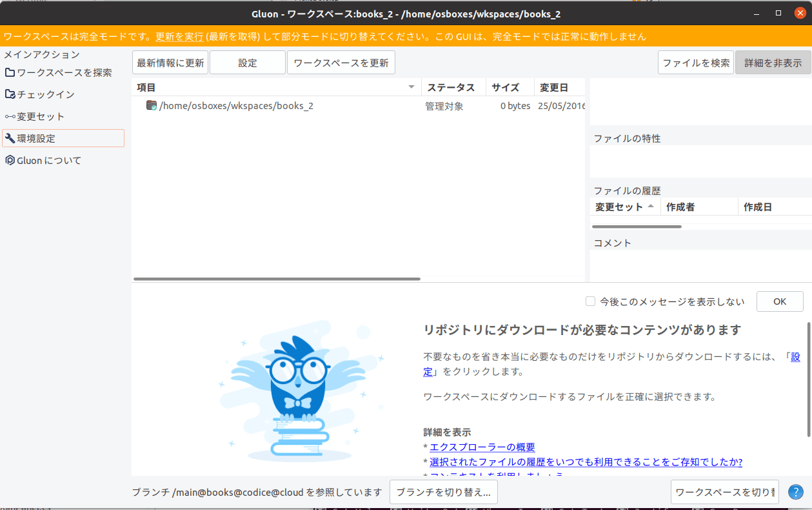
Task: Click the ファイルを検索 button
Action: coord(696,63)
